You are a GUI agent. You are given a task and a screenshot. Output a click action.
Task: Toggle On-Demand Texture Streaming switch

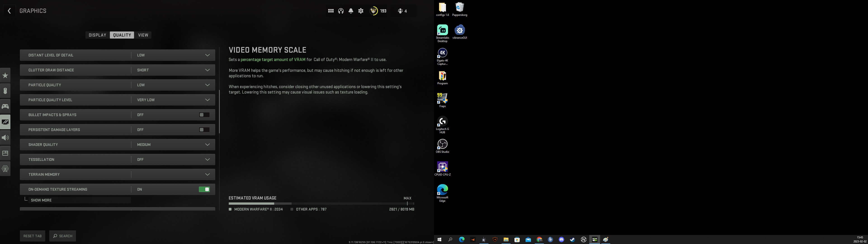pyautogui.click(x=204, y=189)
